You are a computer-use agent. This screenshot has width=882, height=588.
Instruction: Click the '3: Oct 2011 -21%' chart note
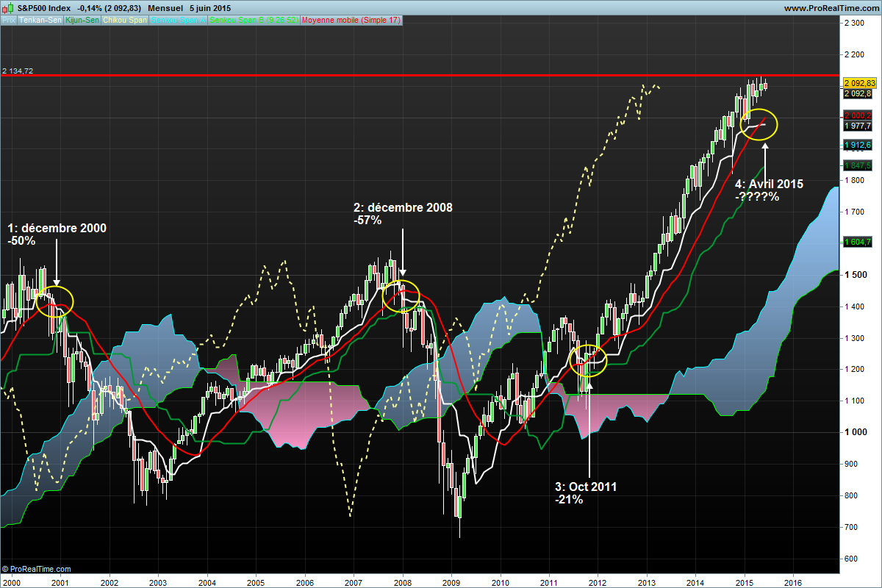(x=586, y=493)
